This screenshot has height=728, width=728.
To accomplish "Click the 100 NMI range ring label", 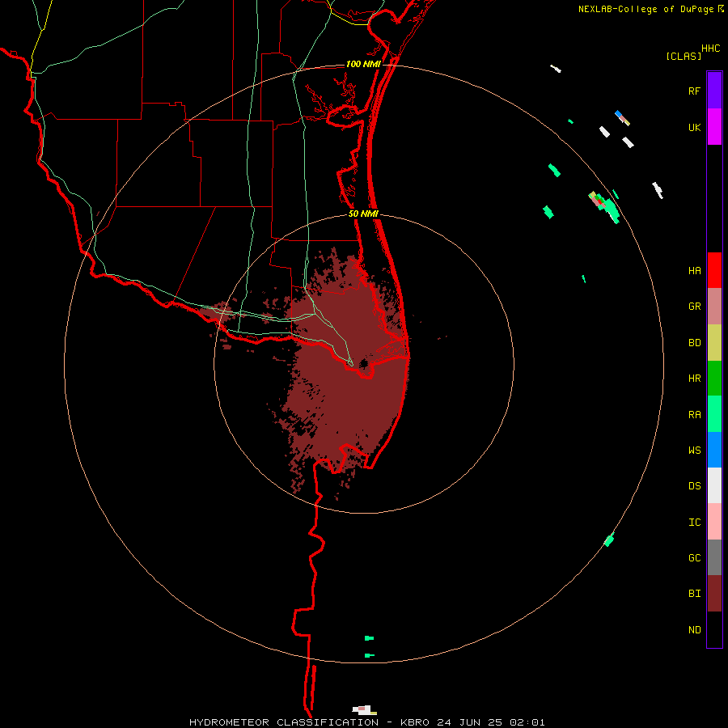I will point(363,64).
